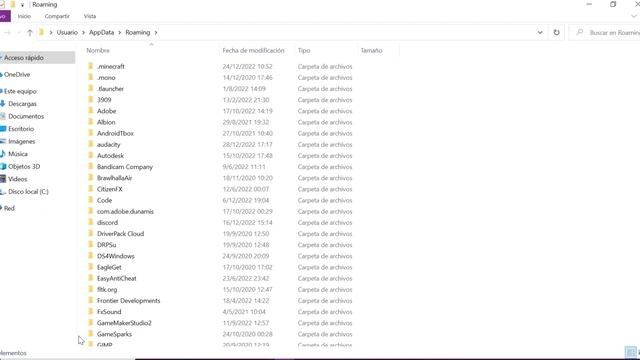This screenshot has height=360, width=640.
Task: Click the 3909 folder icon
Action: [x=91, y=100]
